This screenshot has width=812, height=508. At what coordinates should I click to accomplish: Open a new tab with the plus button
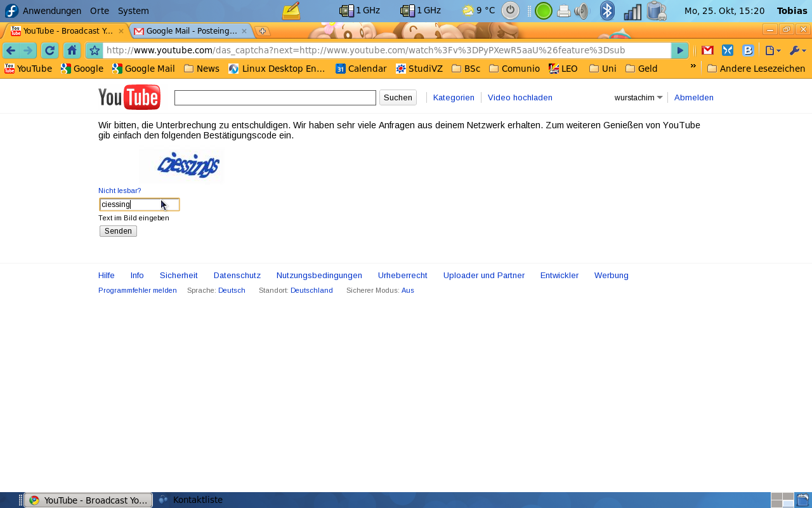[262, 31]
